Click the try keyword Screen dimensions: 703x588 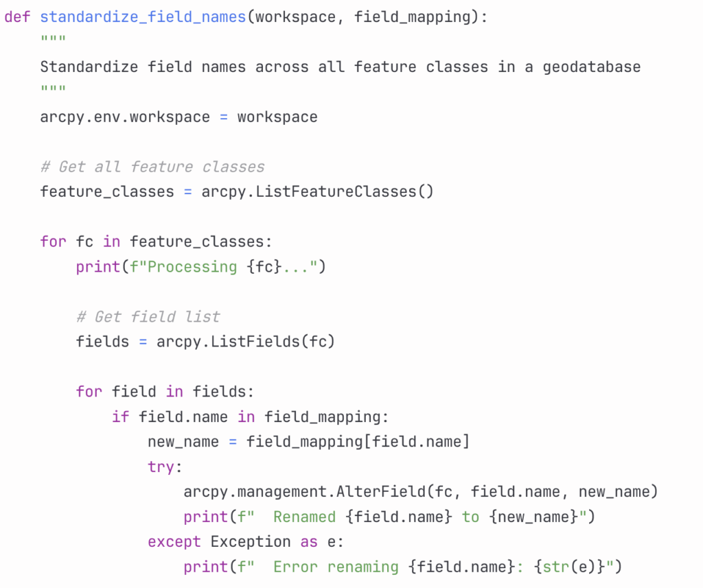161,467
